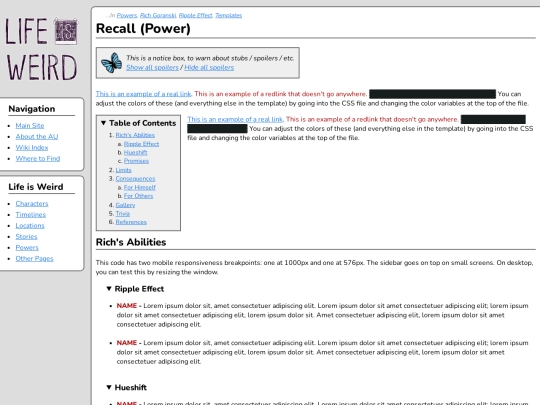Open the Templates breadcrumb link
Screen dimensions: 540x405
[229, 15]
